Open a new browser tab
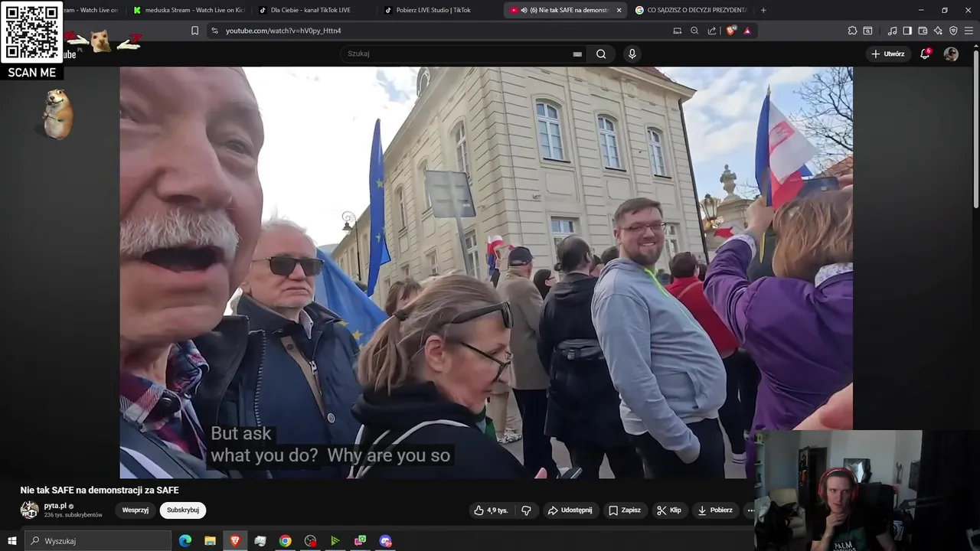 tap(763, 10)
